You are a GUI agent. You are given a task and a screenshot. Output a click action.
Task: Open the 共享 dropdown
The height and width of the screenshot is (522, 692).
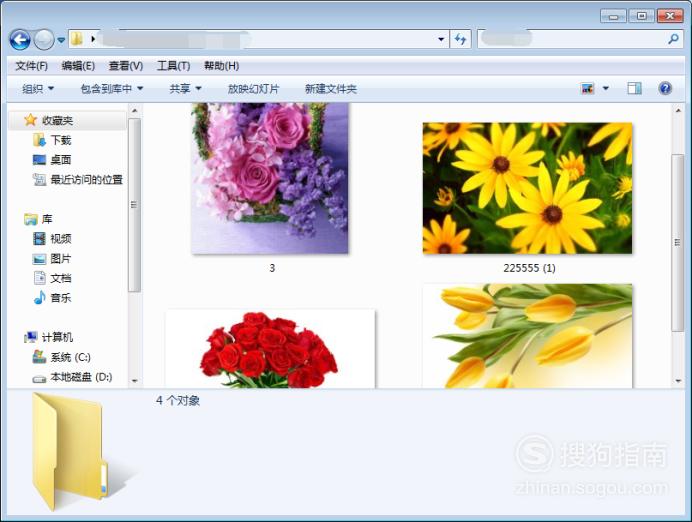(x=185, y=89)
